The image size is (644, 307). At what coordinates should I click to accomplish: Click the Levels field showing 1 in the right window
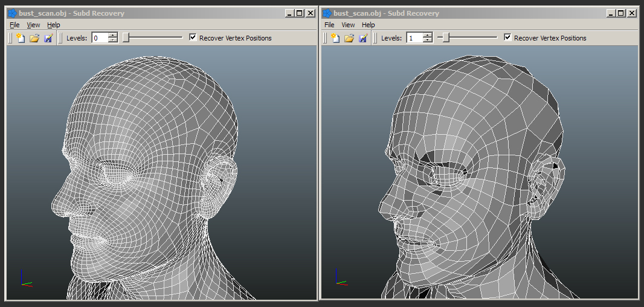pyautogui.click(x=415, y=38)
